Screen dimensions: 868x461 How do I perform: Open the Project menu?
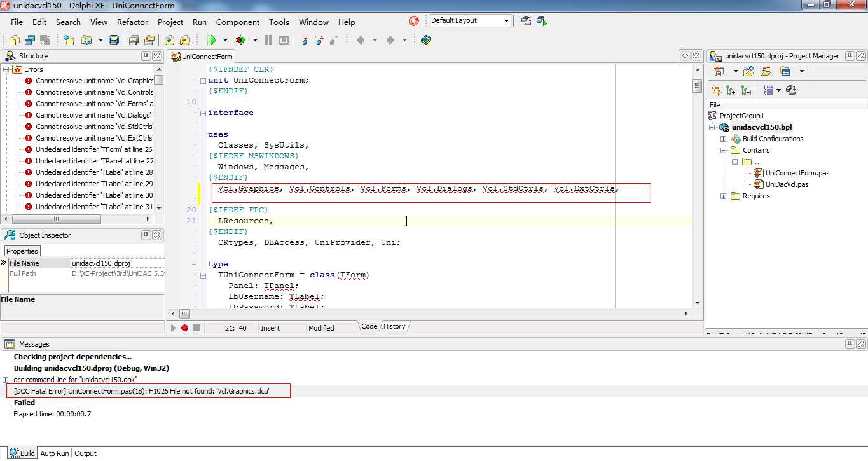tap(170, 22)
